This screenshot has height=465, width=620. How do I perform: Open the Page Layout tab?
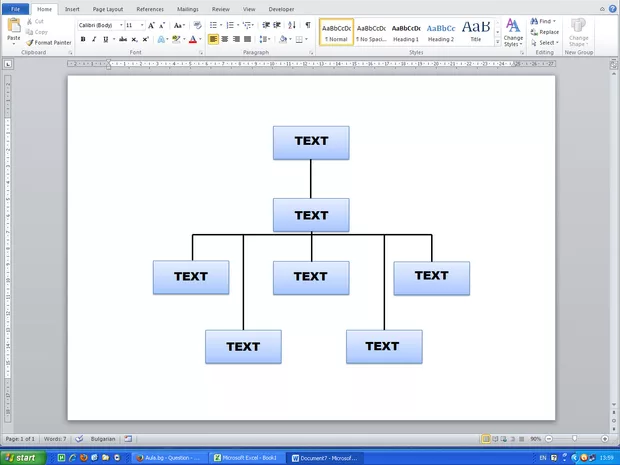point(108,9)
